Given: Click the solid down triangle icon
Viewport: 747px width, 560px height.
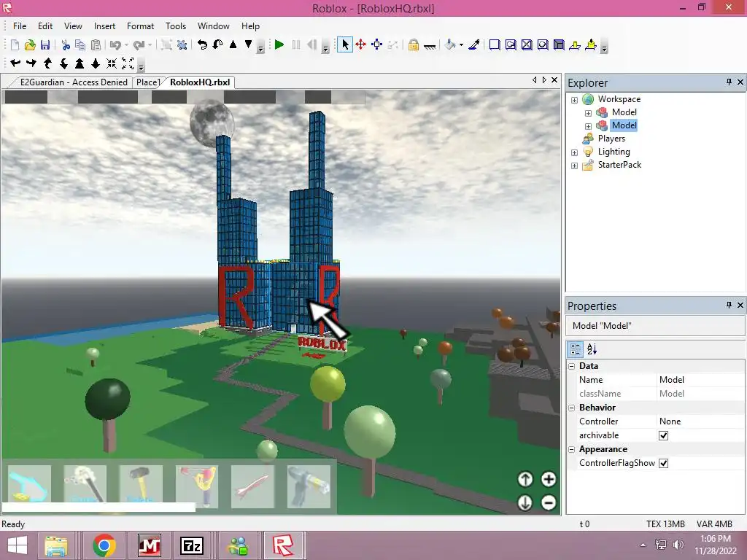Looking at the screenshot, I should click(x=248, y=44).
